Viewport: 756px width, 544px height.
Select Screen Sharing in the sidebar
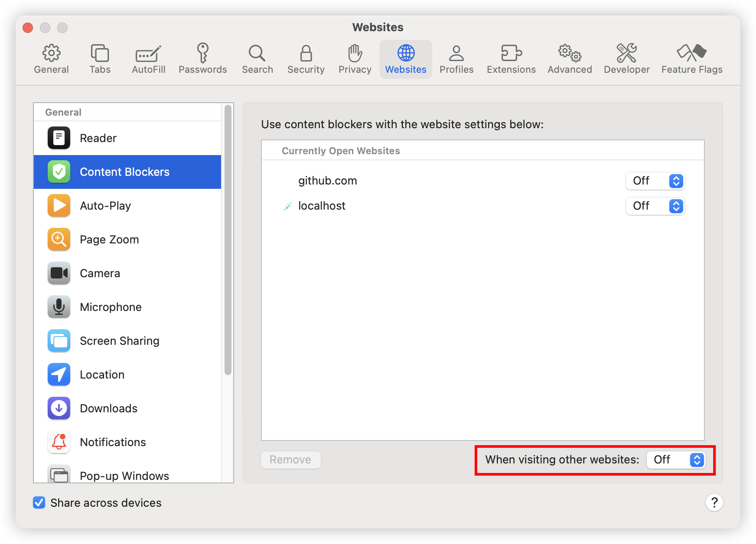[x=119, y=341]
